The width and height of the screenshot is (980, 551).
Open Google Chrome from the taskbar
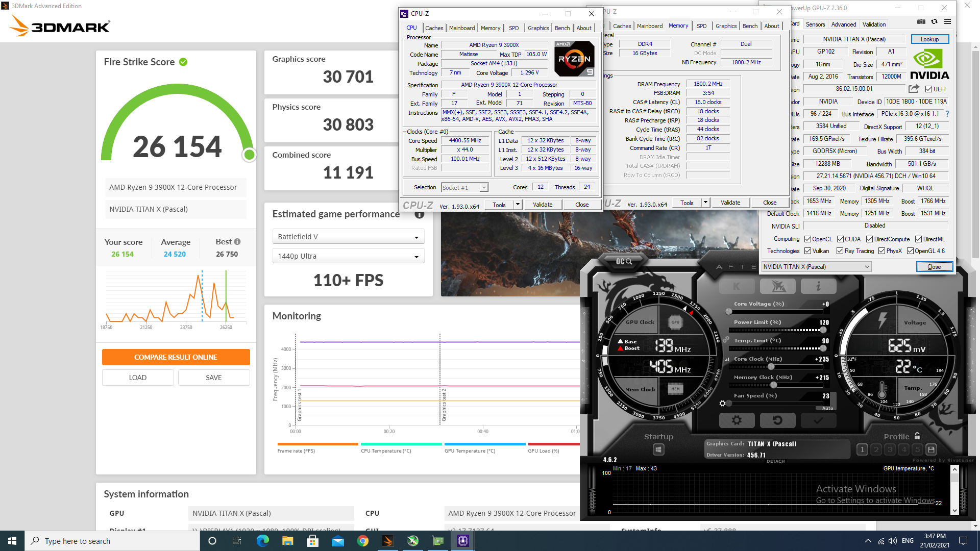click(363, 541)
